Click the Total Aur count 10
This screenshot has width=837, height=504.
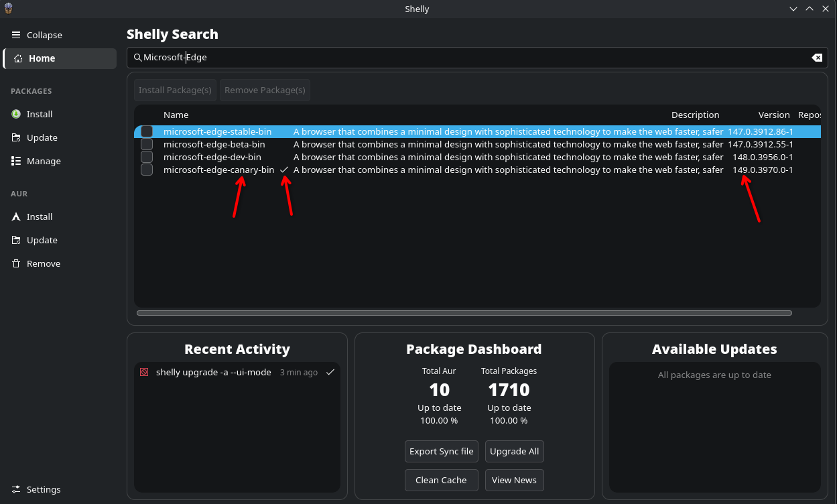pos(439,389)
